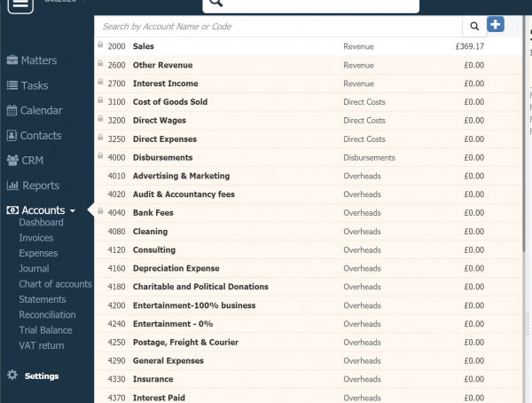Select the Insurance account name
This screenshot has width=532, height=403.
click(153, 379)
